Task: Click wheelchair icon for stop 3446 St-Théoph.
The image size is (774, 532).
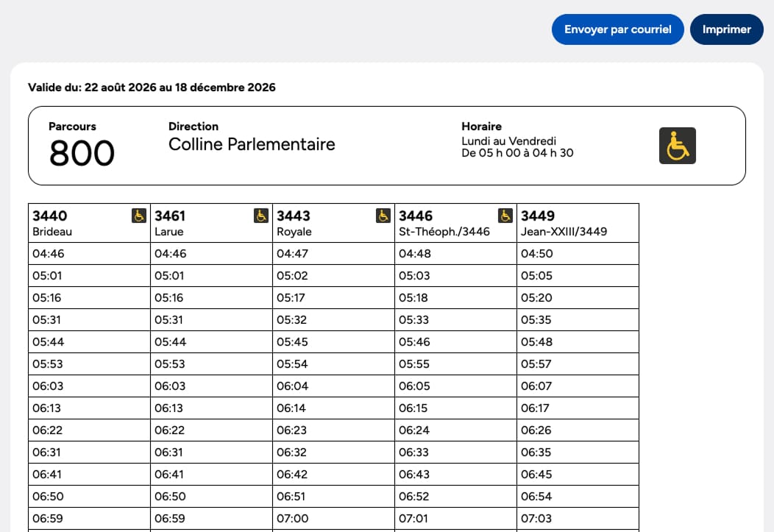Action: point(505,216)
